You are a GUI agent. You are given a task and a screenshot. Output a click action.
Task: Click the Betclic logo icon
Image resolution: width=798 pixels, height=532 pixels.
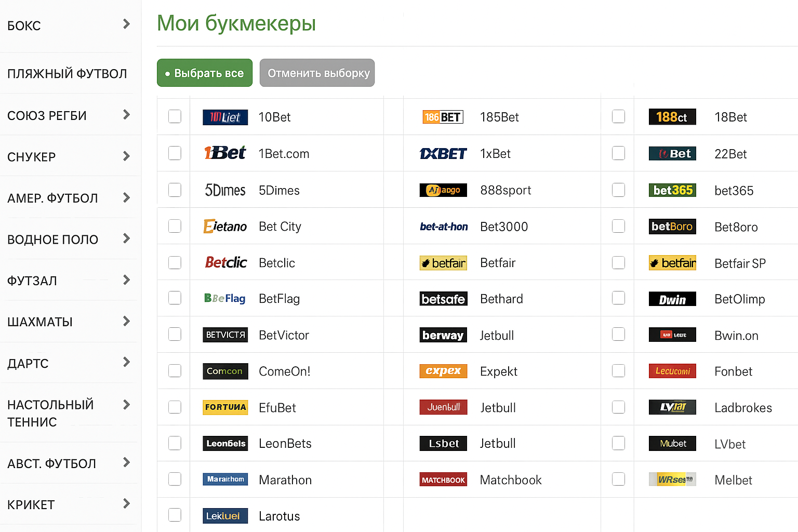[x=225, y=262]
